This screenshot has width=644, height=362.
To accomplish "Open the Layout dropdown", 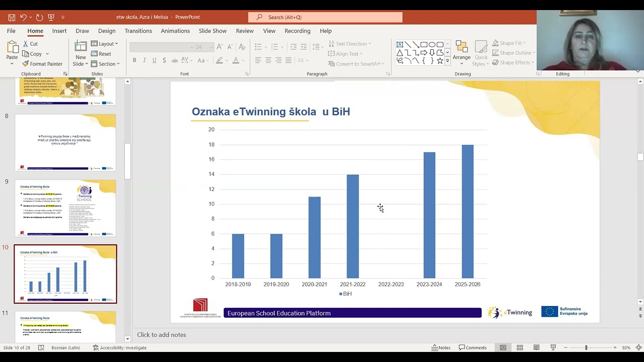I will click(x=105, y=44).
